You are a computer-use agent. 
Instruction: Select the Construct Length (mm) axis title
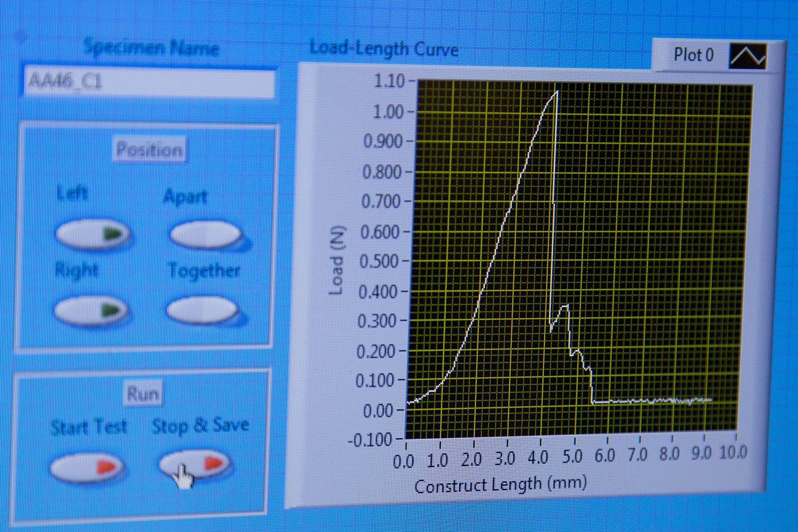pyautogui.click(x=500, y=485)
